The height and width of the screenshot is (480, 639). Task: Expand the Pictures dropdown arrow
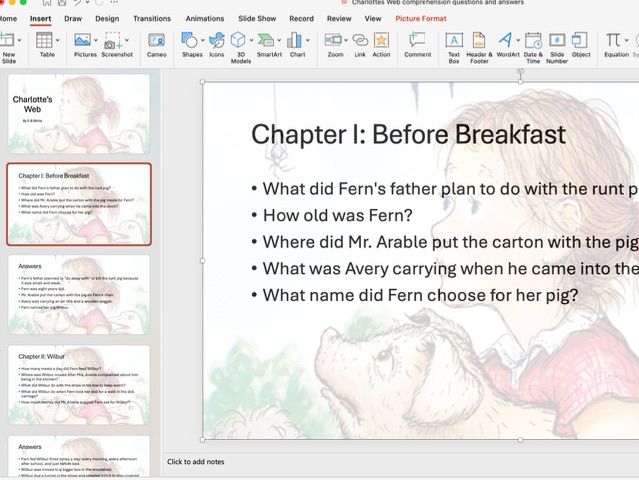pos(96,40)
